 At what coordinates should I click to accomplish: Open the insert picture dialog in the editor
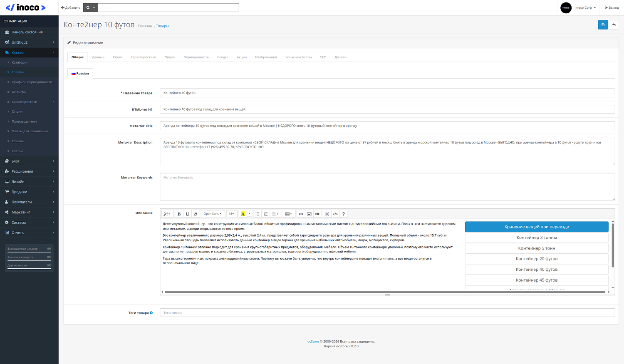point(310,213)
